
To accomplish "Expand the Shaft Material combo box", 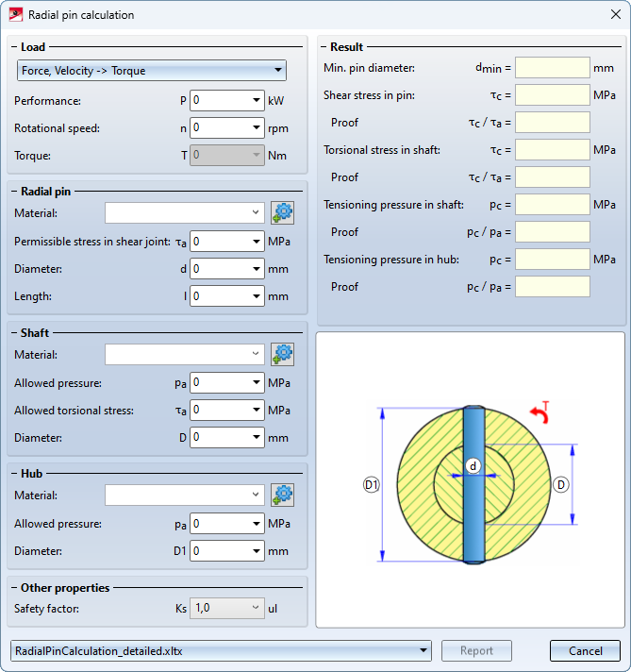I will [184, 355].
